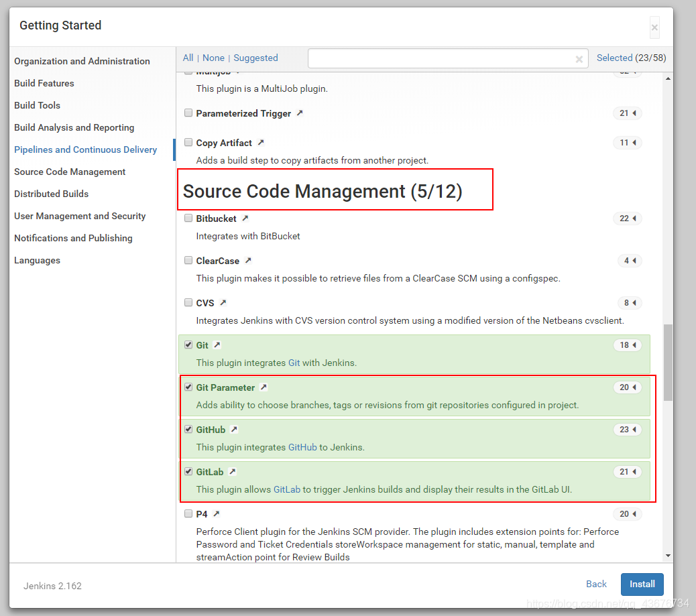Expand dependencies badge 20 for P4
Image resolution: width=696 pixels, height=616 pixels.
pos(627,514)
